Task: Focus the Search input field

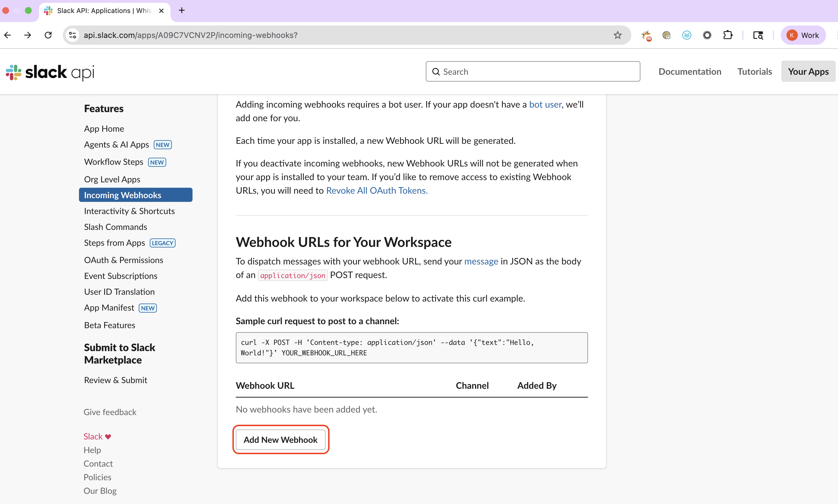Action: tap(533, 71)
